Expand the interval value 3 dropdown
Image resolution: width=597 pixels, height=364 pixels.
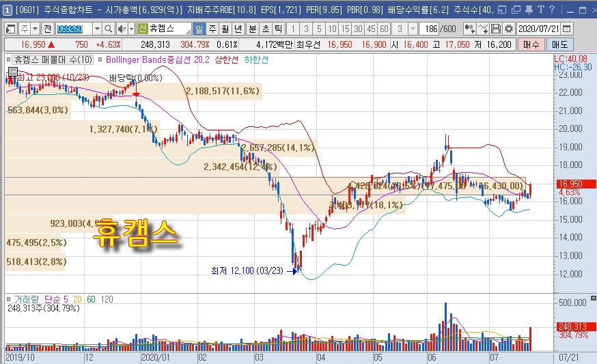pos(413,29)
